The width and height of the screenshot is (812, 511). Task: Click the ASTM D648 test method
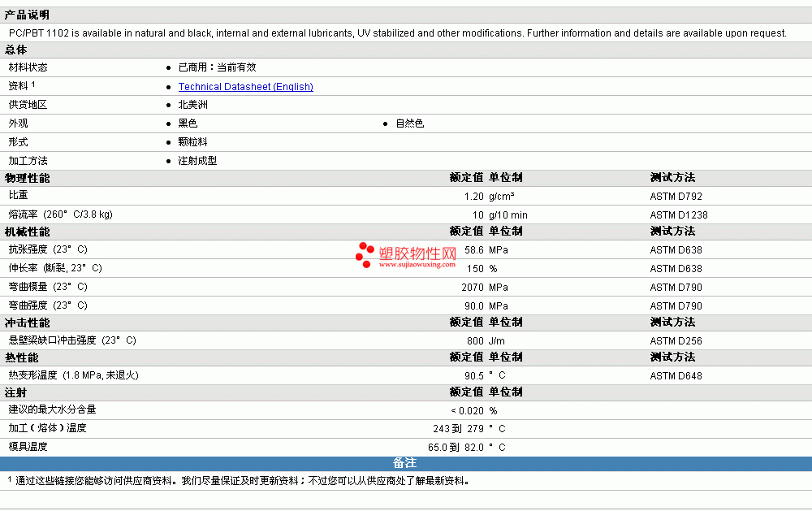676,375
